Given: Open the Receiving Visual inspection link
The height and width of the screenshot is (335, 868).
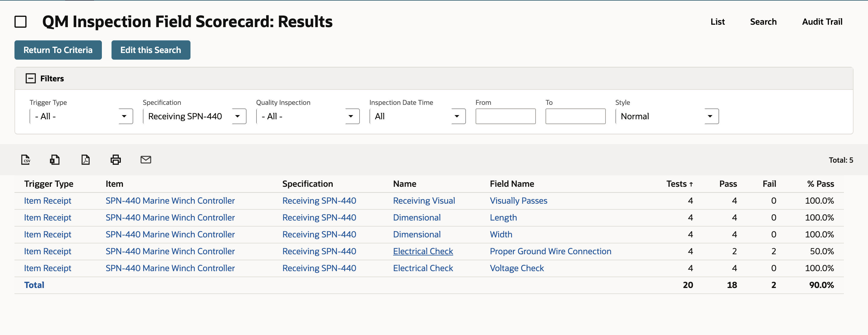Looking at the screenshot, I should point(424,201).
